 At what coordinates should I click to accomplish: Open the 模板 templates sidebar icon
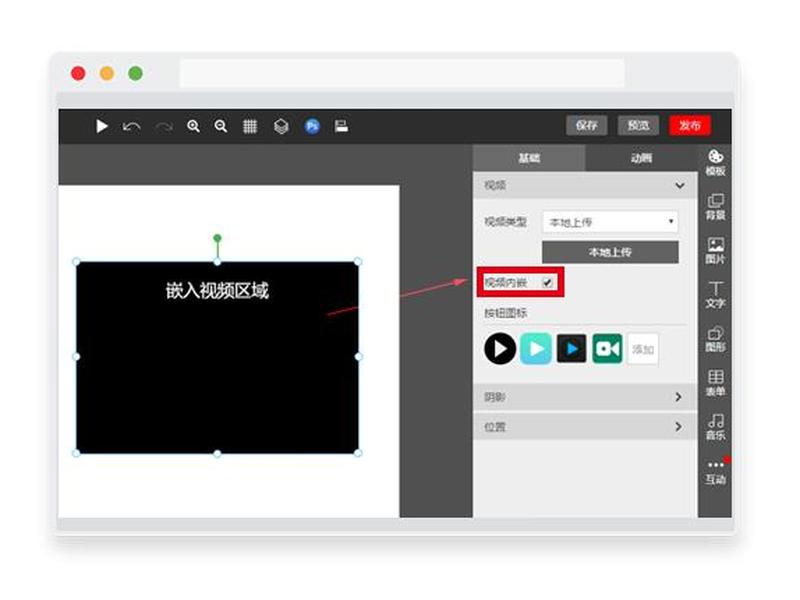coord(715,163)
